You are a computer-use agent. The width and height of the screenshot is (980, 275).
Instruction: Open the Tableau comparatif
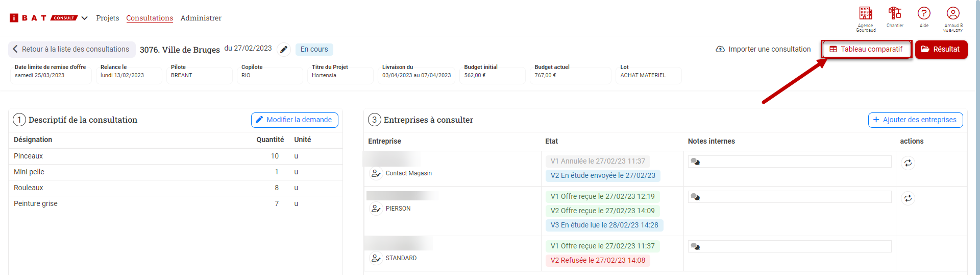click(x=866, y=49)
